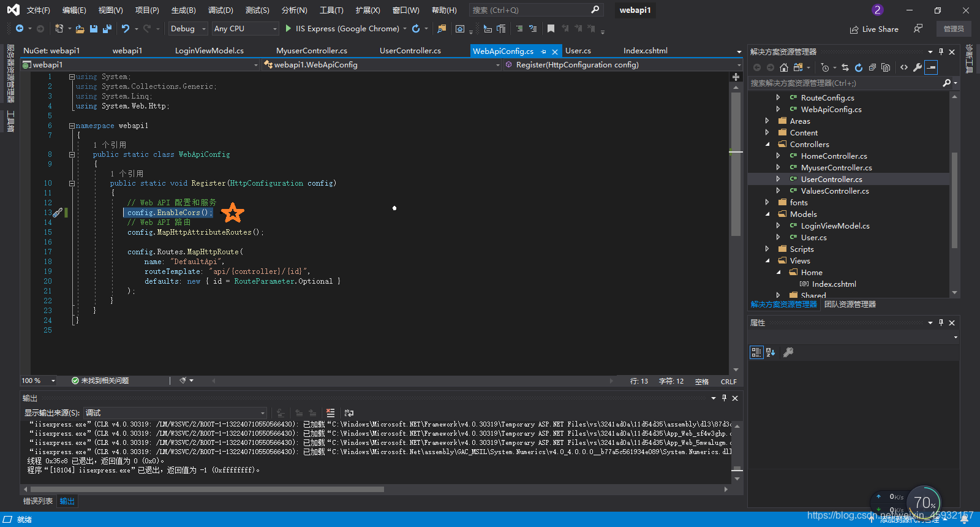Viewport: 980px width, 527px height.
Task: Select HomeController.cs in Solution Explorer
Action: 834,156
